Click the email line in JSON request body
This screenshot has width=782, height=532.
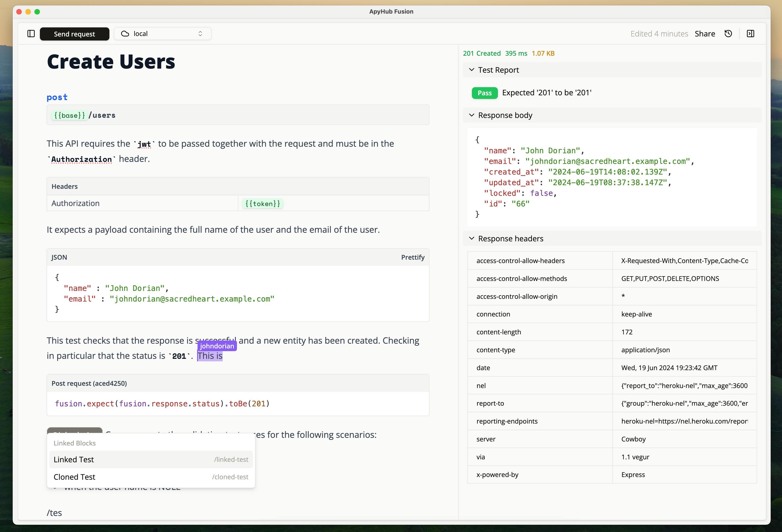pos(169,299)
